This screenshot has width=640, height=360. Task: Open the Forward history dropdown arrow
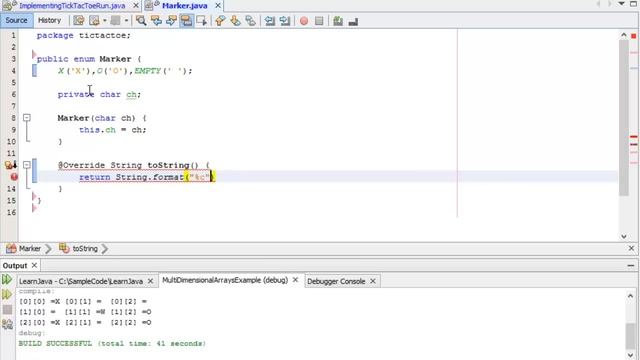tap(126, 21)
